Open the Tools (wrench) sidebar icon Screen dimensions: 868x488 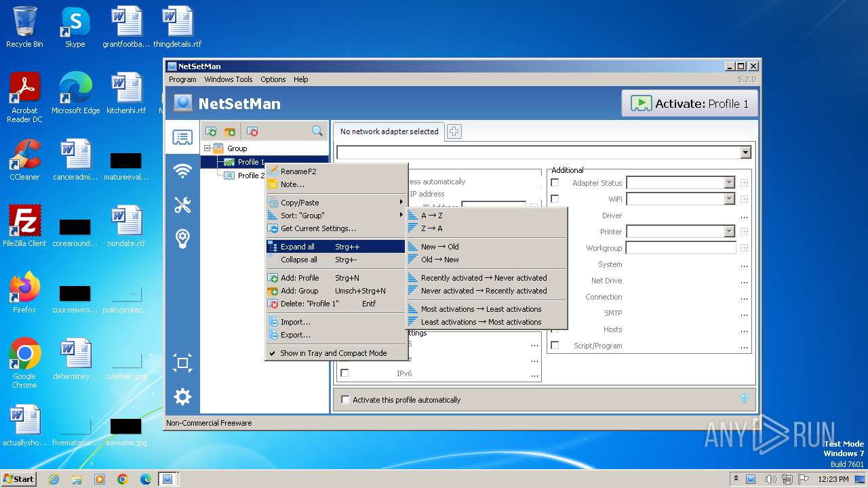[x=182, y=205]
